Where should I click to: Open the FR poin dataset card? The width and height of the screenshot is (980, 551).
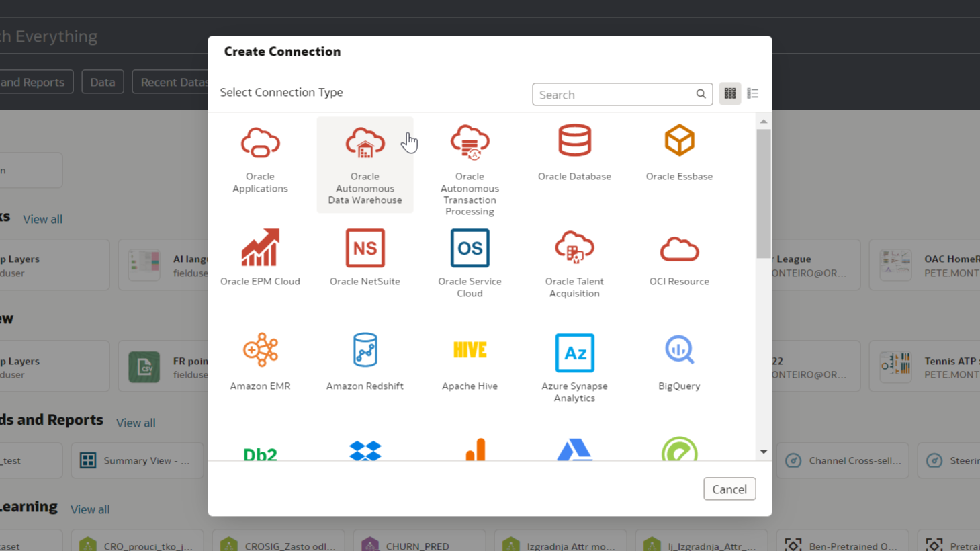coord(163,367)
